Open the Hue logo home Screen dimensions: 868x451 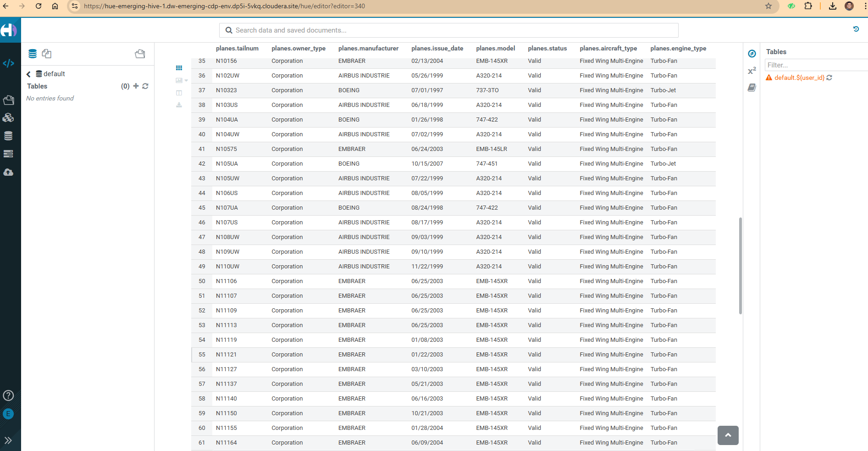(9, 30)
